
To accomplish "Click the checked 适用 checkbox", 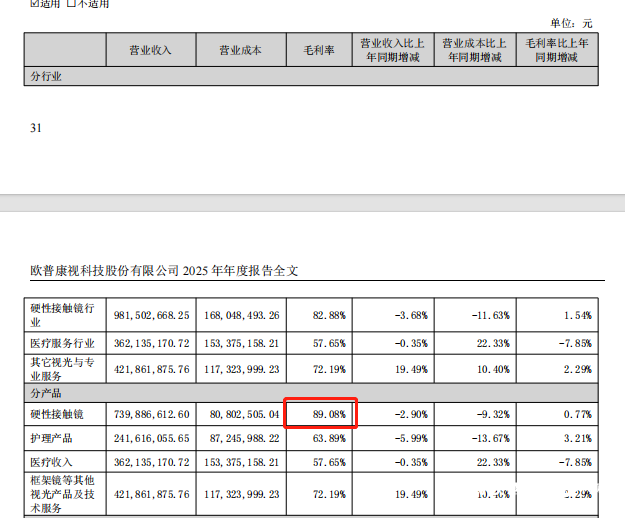I will click(33, 3).
